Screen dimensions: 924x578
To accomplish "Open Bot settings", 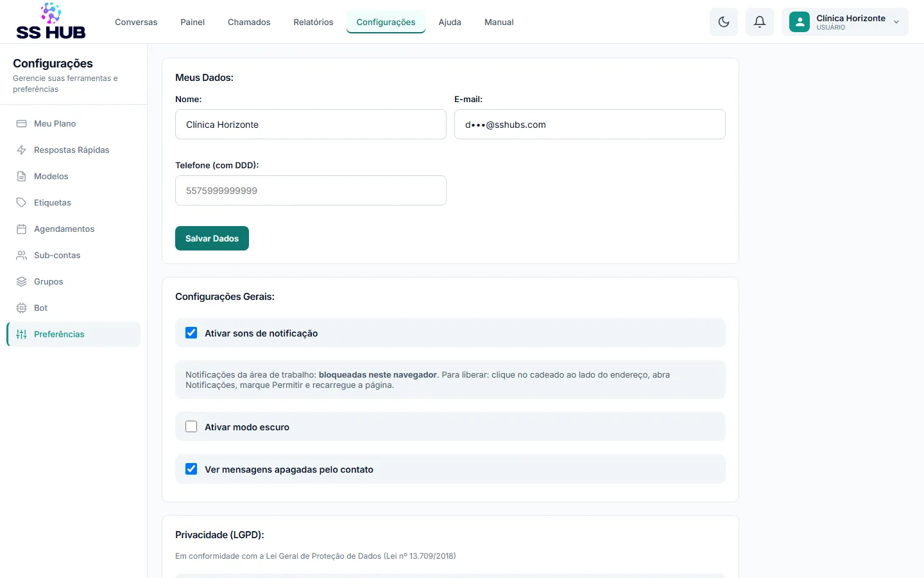I will pos(74,308).
